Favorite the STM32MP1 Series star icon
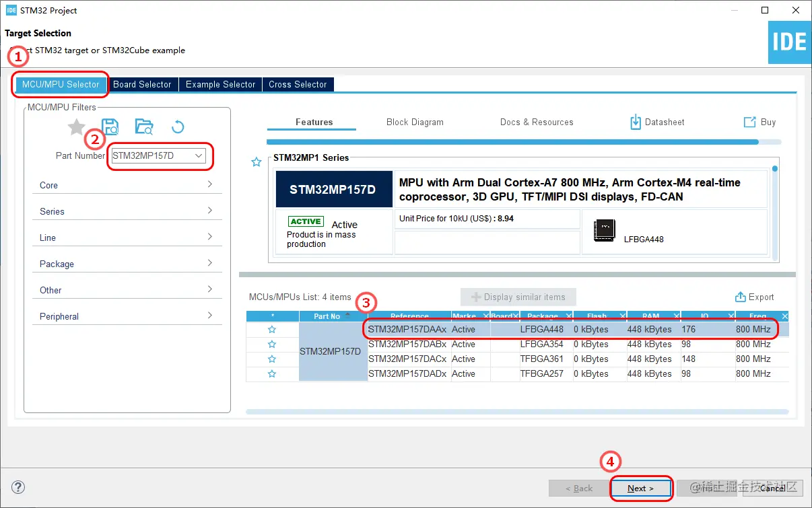 pos(257,162)
